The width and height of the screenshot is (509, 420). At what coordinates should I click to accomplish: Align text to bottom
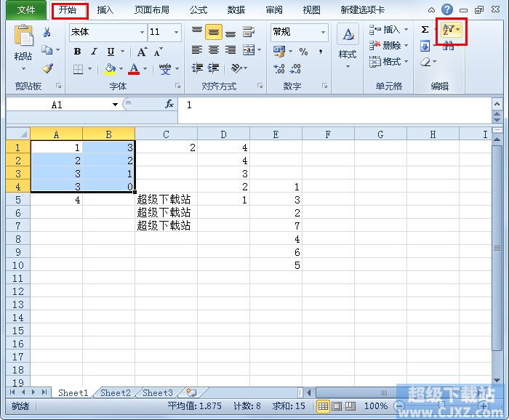(x=231, y=32)
